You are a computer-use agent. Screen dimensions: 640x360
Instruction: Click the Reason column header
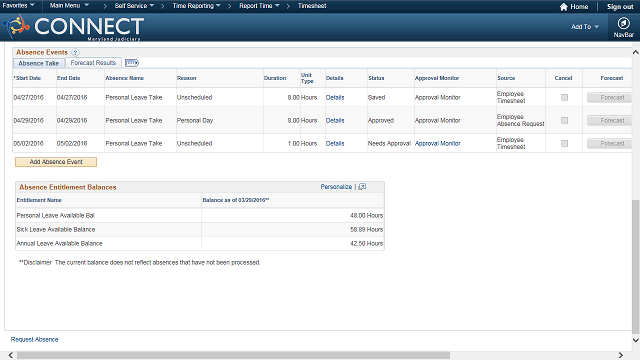click(187, 78)
